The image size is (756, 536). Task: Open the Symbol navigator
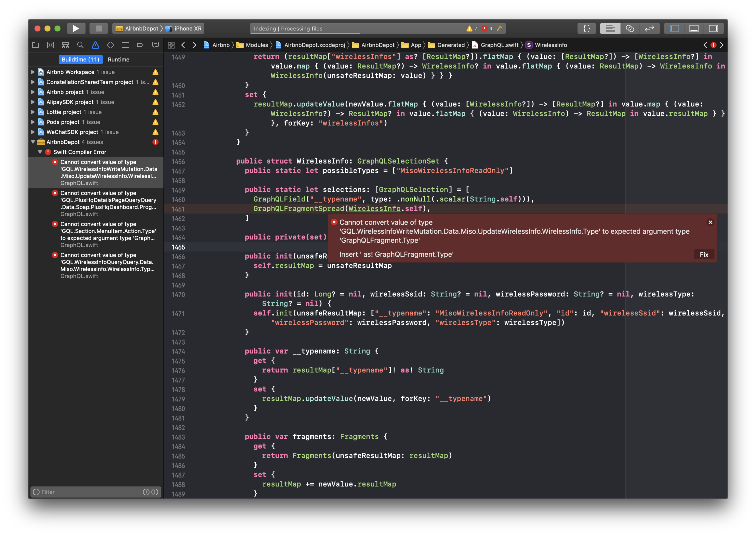pos(65,45)
